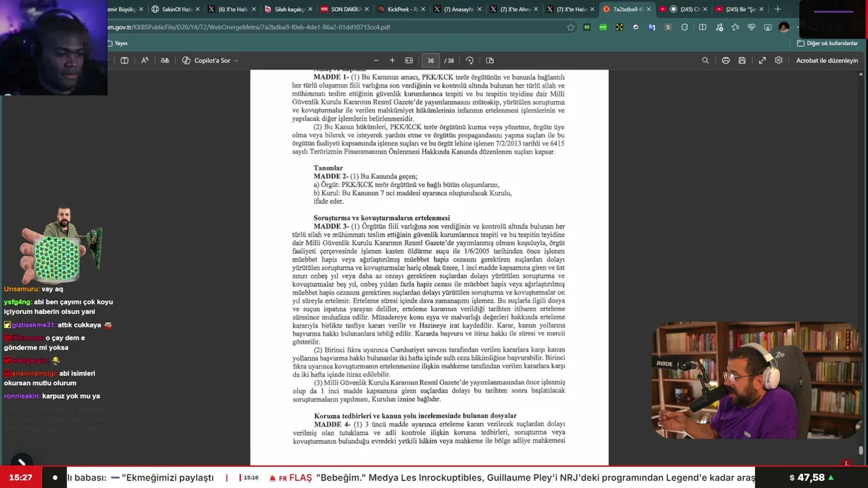Click ananinamcigi chat message
Screen dimensions: 868x488
tap(50, 378)
